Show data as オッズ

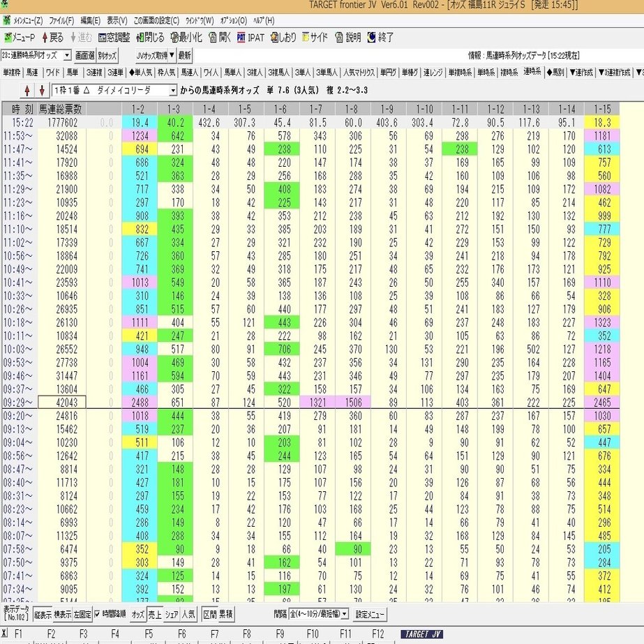(138, 615)
